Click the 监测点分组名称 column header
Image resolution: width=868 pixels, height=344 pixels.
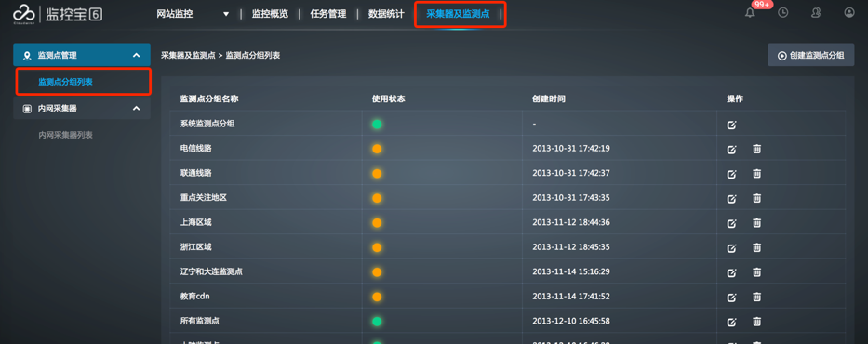[x=209, y=99]
